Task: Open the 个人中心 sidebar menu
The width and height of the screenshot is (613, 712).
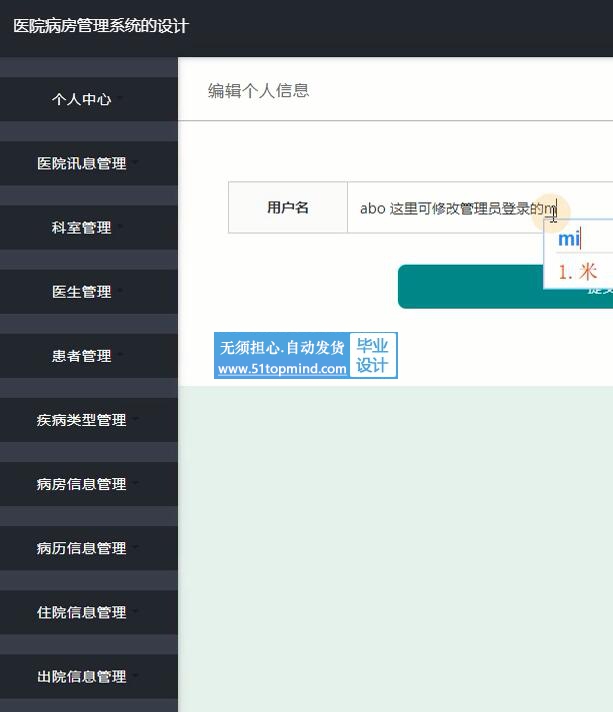Action: click(x=89, y=99)
